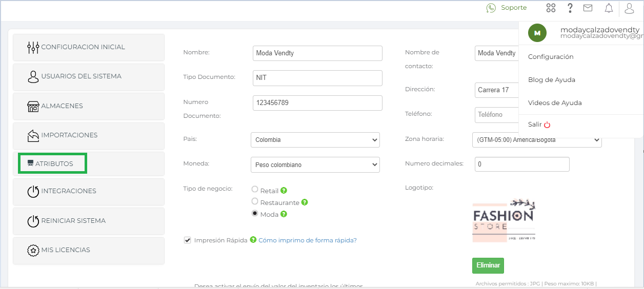644x289 pixels.
Task: Expand the País dropdown showing Colombia
Action: [x=315, y=140]
